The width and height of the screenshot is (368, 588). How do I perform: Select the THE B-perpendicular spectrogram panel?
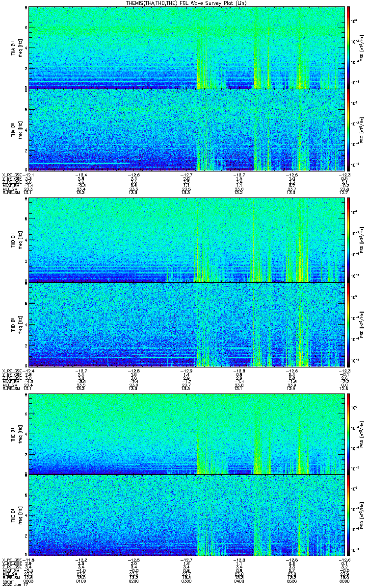coord(186,434)
